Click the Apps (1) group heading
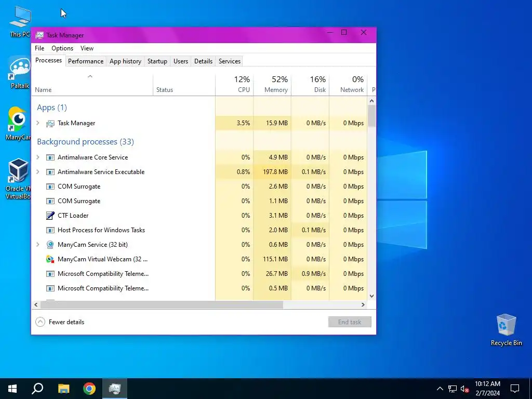The width and height of the screenshot is (532, 399). (x=52, y=108)
